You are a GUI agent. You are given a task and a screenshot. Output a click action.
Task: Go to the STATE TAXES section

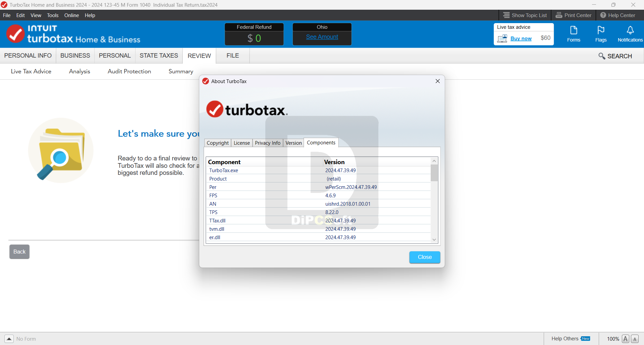pyautogui.click(x=159, y=56)
